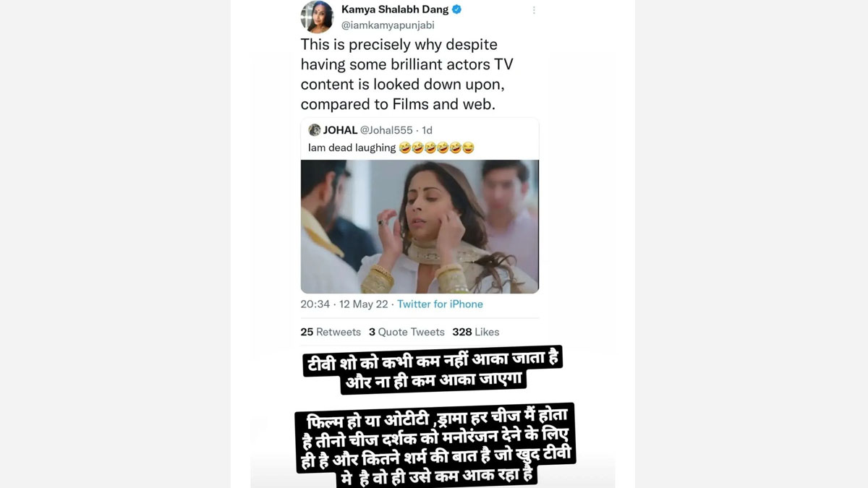View the 25 Retweets list

coord(331,332)
